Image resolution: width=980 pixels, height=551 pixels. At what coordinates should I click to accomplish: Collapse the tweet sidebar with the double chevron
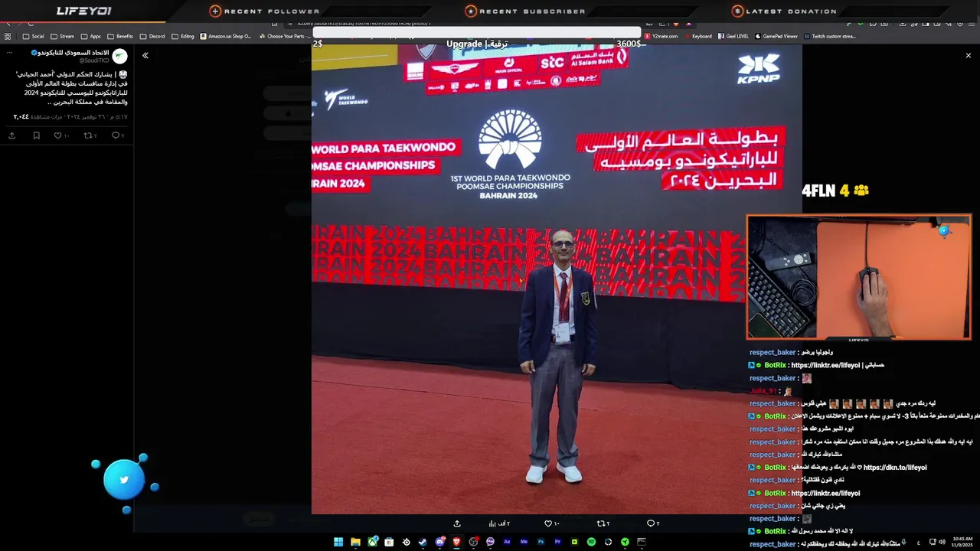click(x=145, y=55)
